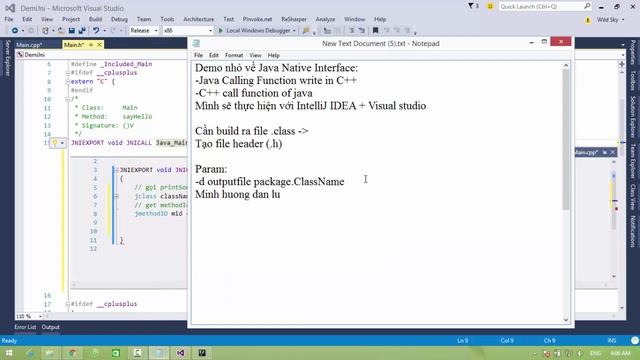Screen dimensions: 640x360
Task: Click the New Project toolbar icon
Action: tap(45, 31)
